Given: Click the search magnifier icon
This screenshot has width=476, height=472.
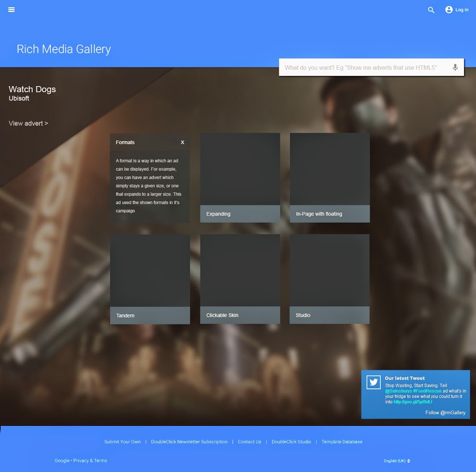Looking at the screenshot, I should point(431,10).
